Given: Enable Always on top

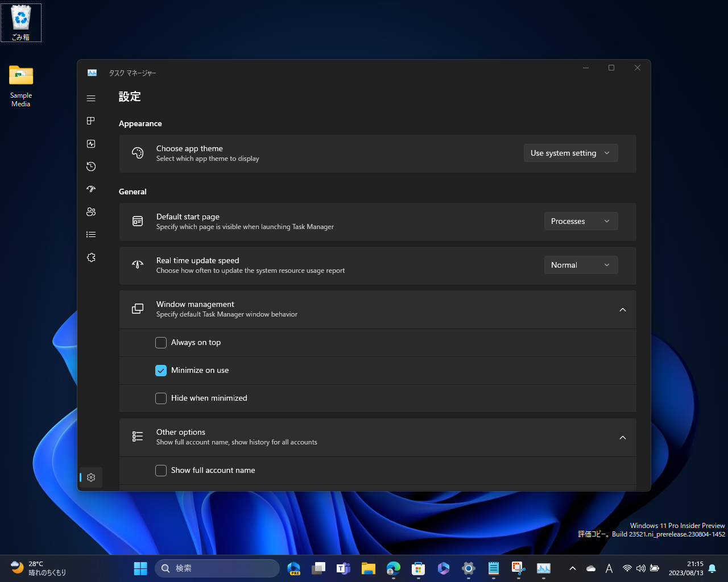Looking at the screenshot, I should coord(161,342).
